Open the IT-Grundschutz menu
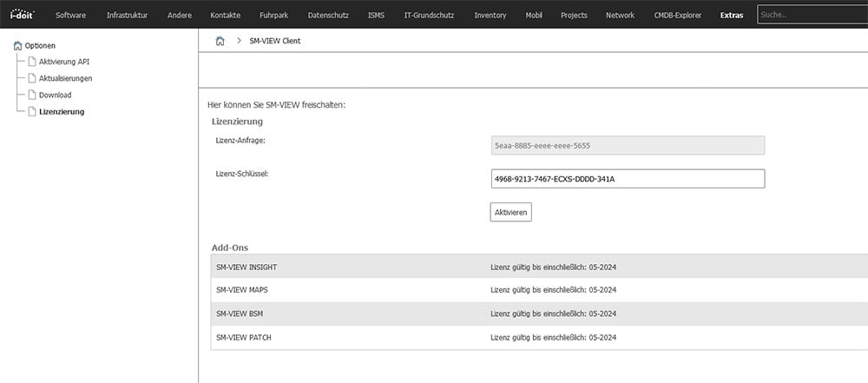This screenshot has height=383, width=868. (429, 16)
